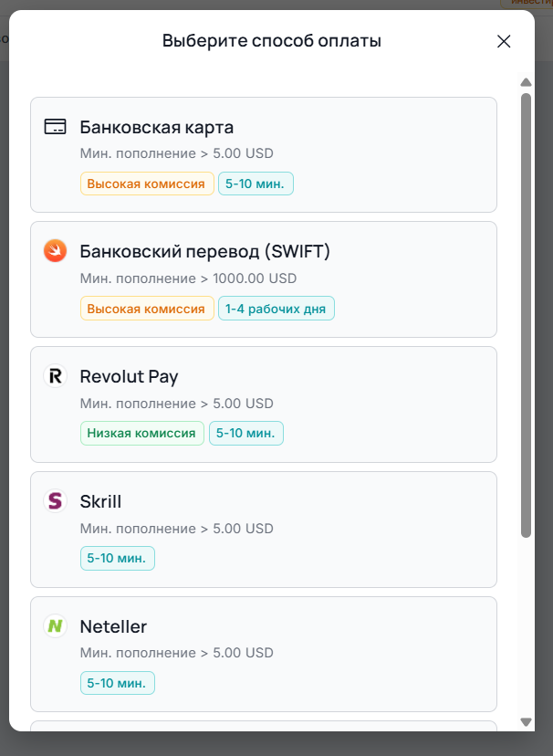Select Банковская карта payment option
553x756 pixels.
tap(264, 154)
